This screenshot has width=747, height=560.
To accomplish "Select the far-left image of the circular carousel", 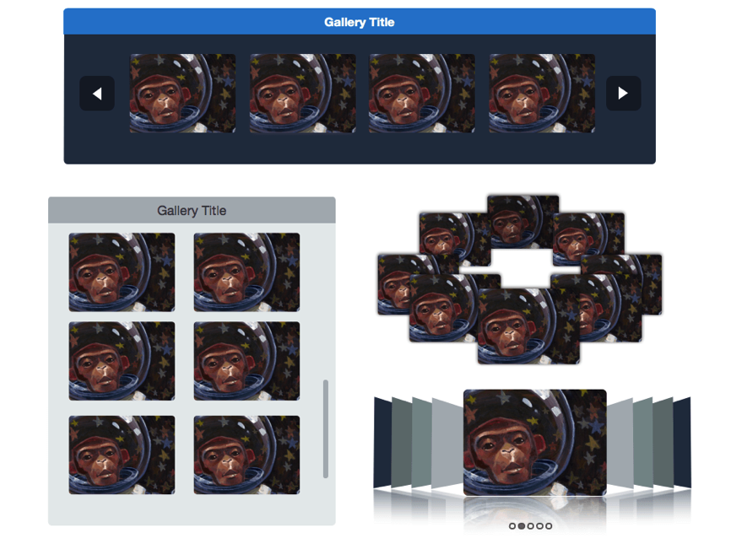I will [x=393, y=285].
